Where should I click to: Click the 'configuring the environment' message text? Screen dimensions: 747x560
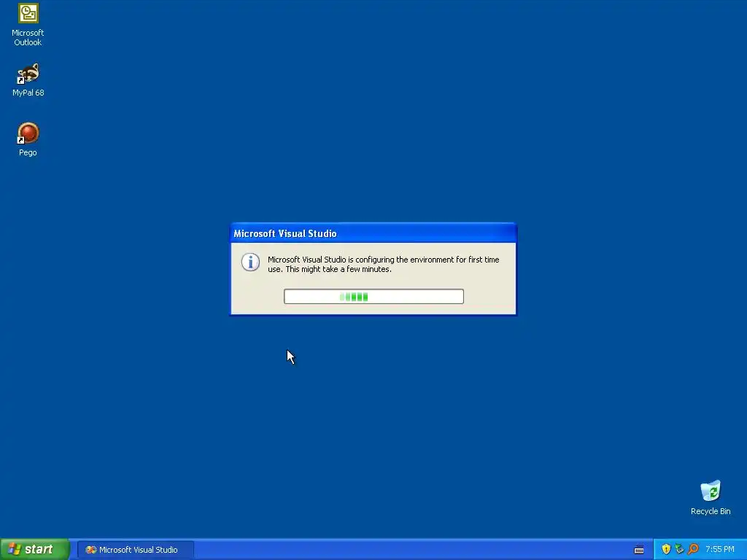[x=384, y=264]
